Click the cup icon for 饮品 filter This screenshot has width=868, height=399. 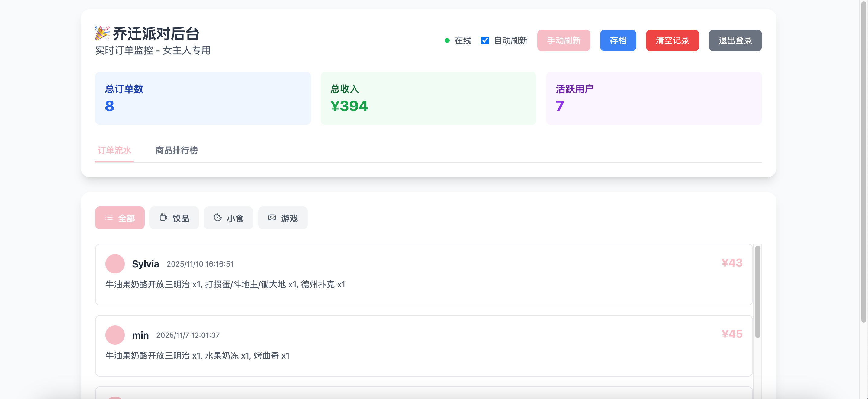tap(163, 218)
